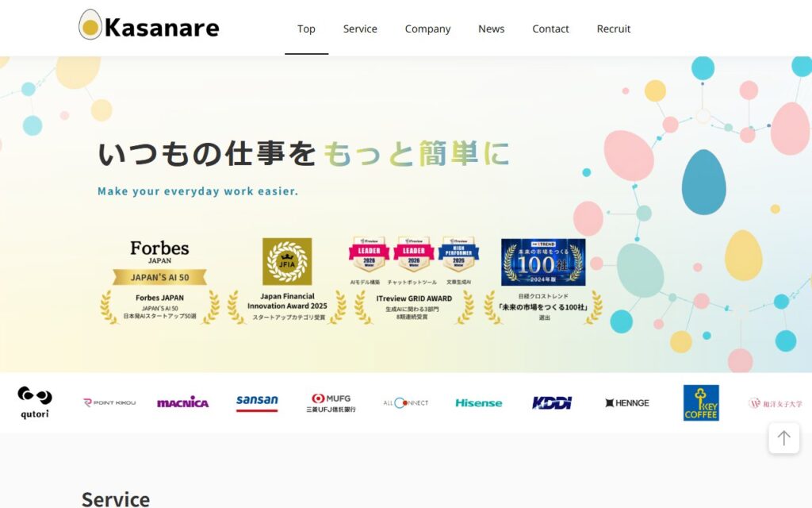Click the Sansan logo
The height and width of the screenshot is (508, 812).
pyautogui.click(x=257, y=402)
